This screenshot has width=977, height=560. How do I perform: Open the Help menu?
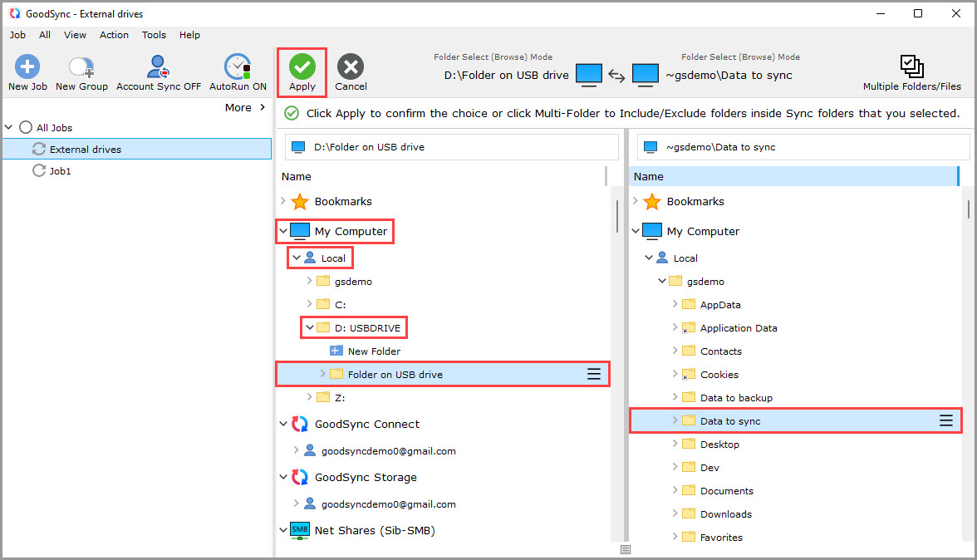tap(189, 35)
